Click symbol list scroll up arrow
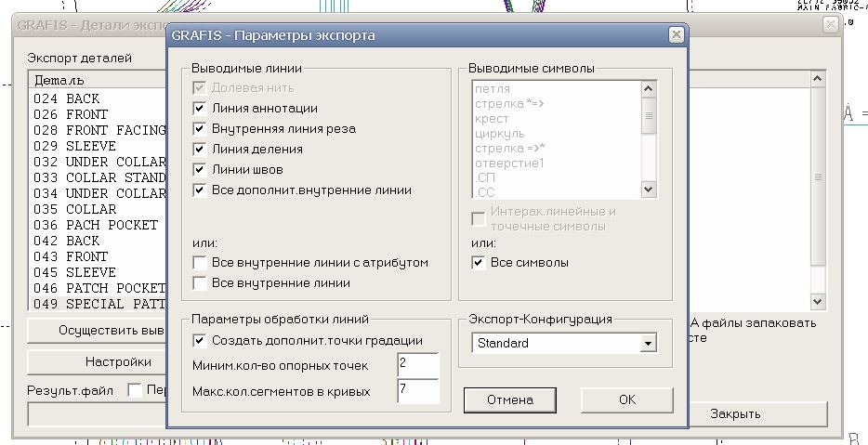Screen dimensions: 868x445 coord(649,88)
